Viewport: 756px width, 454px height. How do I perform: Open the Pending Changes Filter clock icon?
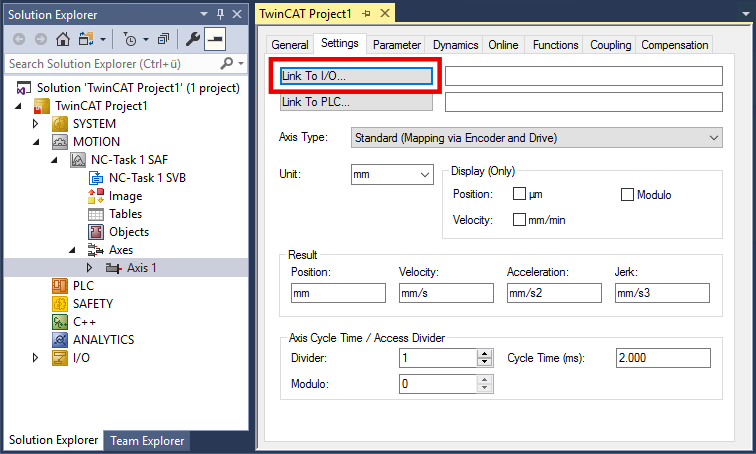point(130,40)
